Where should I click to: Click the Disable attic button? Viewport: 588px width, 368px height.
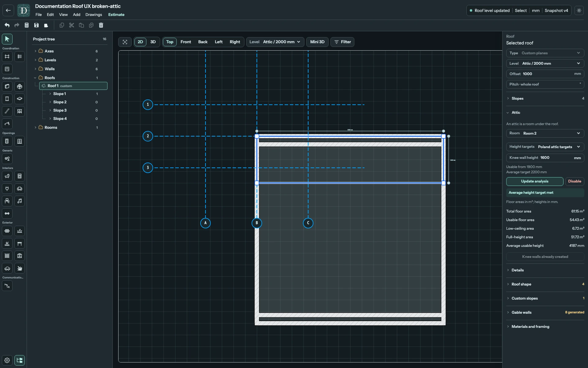(x=575, y=182)
